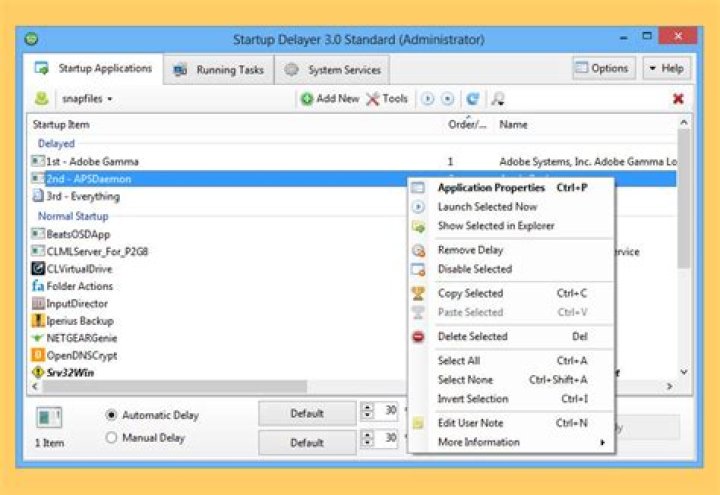This screenshot has width=720, height=495.
Task: Open the Tools wrench icon
Action: (x=372, y=98)
